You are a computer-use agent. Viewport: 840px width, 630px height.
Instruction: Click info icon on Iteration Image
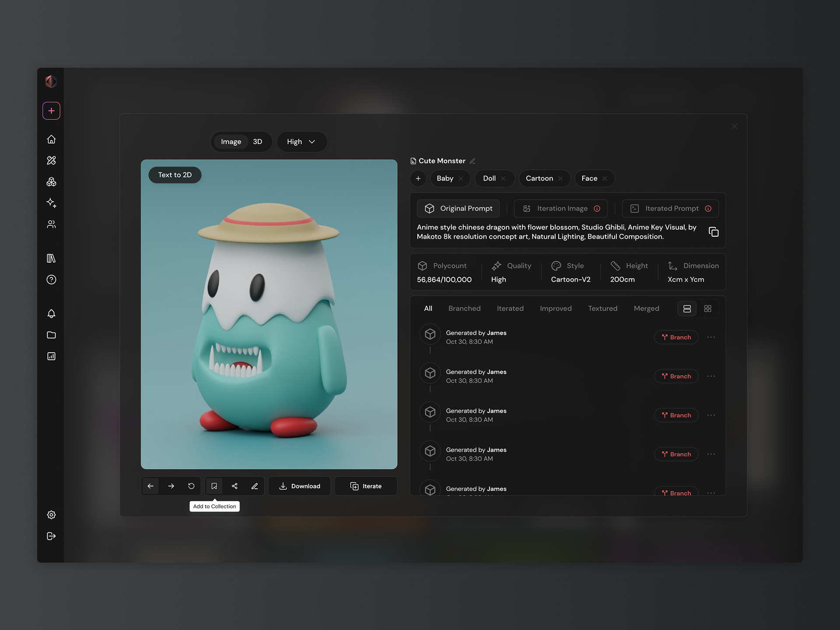(x=597, y=209)
